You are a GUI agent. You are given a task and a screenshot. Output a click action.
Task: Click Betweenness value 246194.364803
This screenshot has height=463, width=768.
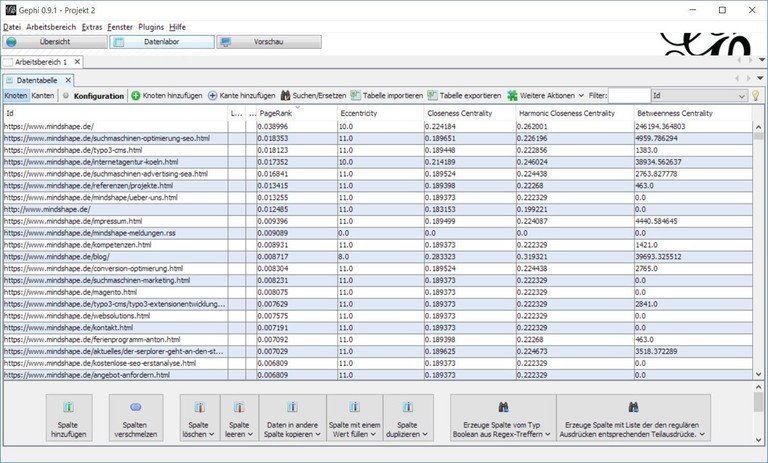pyautogui.click(x=660, y=126)
